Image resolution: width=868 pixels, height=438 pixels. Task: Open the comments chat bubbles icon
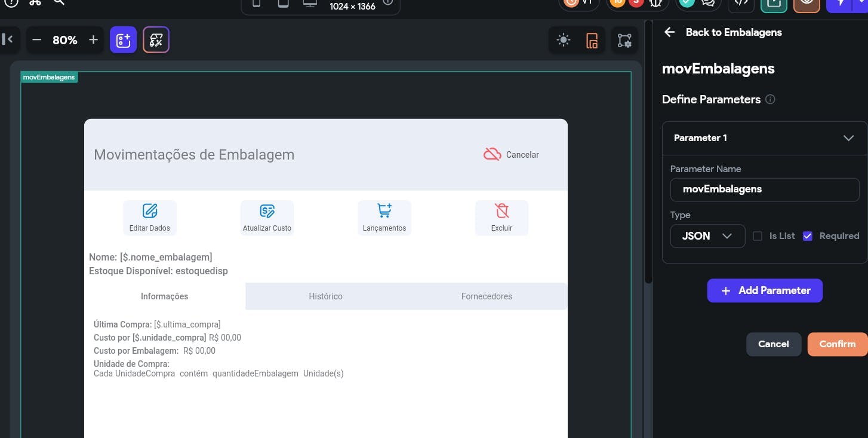(708, 2)
